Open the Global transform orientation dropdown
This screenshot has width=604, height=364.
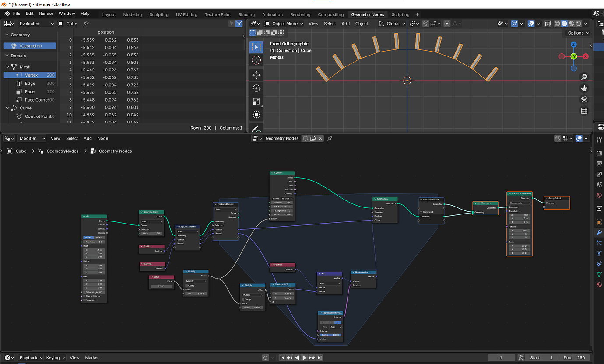pyautogui.click(x=393, y=24)
